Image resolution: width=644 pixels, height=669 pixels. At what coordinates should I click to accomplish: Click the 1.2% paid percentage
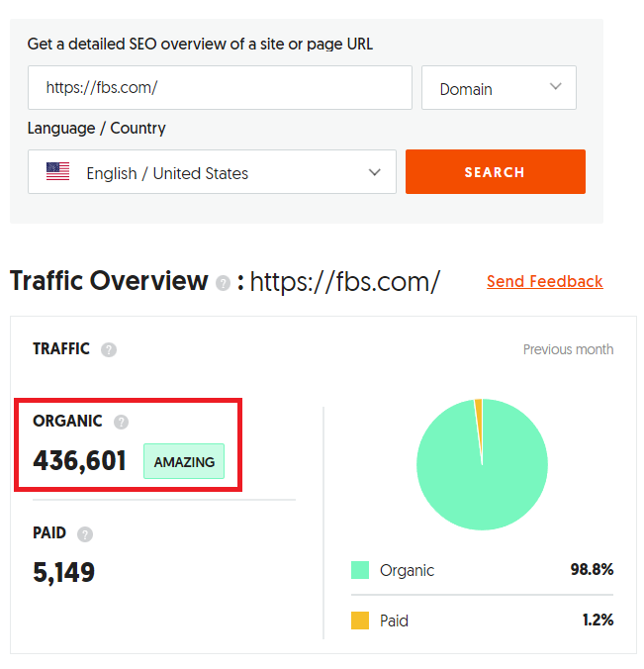point(596,621)
